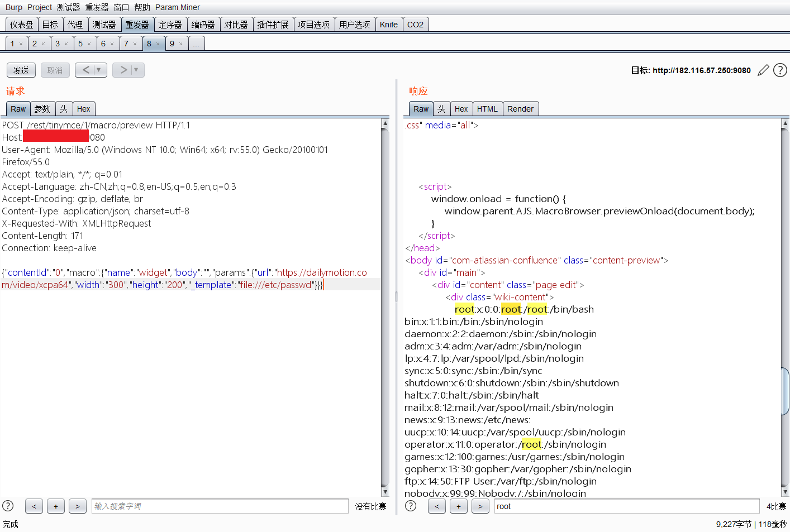The height and width of the screenshot is (532, 790).
Task: Go forward in request history arrow
Action: point(123,70)
